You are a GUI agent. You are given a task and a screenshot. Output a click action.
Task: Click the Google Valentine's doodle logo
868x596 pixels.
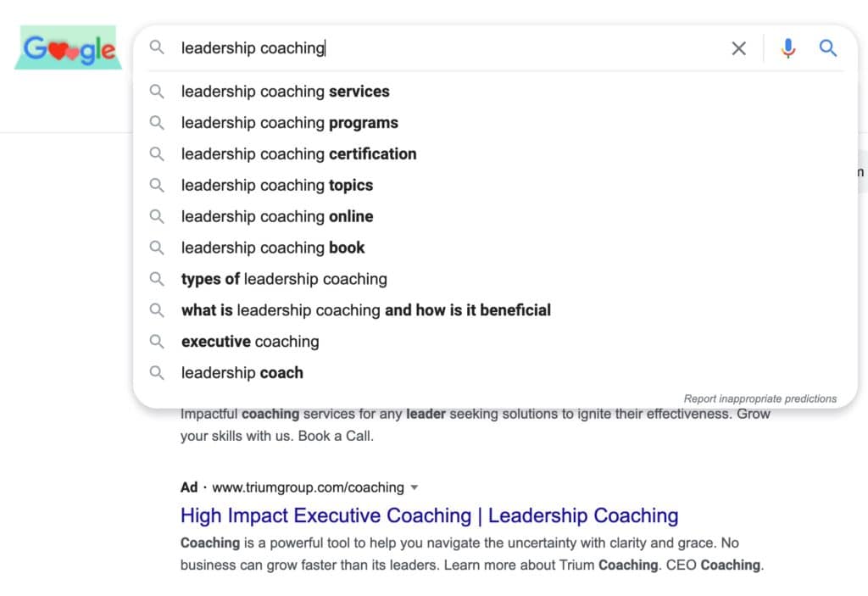pos(69,50)
